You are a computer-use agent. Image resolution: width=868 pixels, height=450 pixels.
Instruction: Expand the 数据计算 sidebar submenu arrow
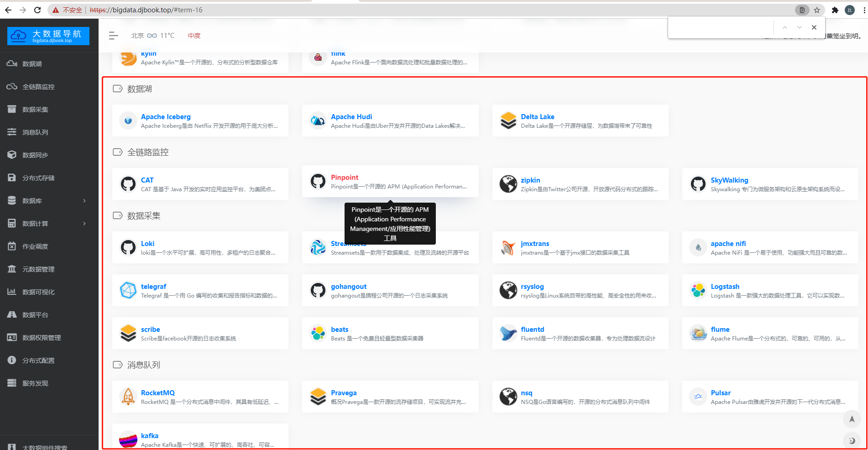[x=84, y=224]
